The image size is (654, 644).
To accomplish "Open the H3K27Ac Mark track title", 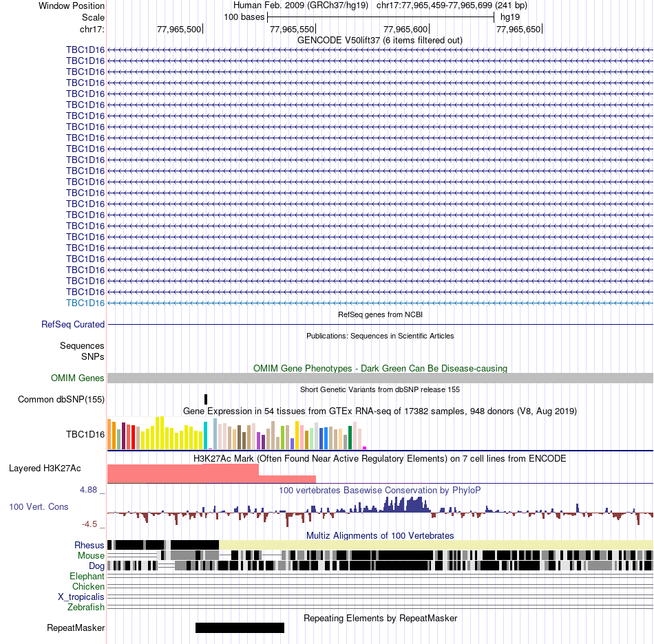I will (380, 458).
